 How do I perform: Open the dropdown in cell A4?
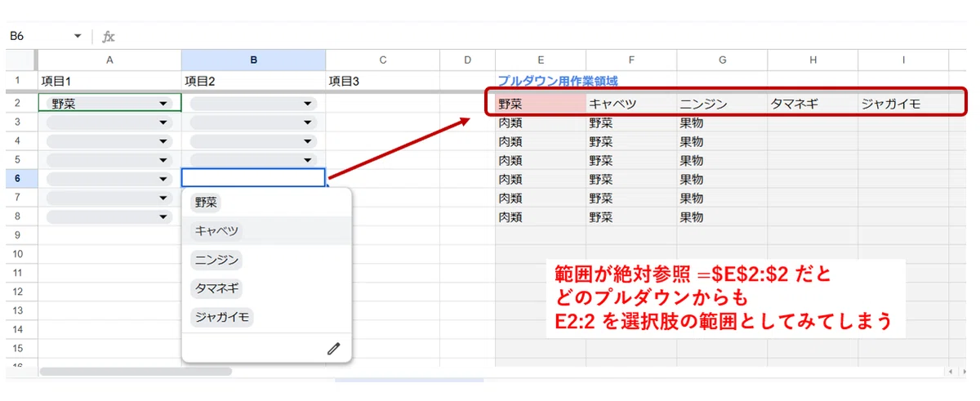(164, 141)
